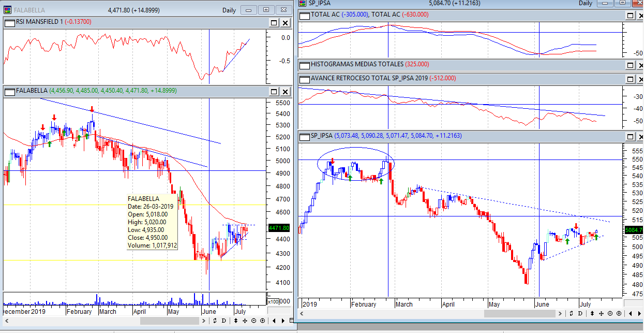Screen dimensions: 644x333
Task: Zoom in the SP_IPSA chart
Action: pos(619,313)
